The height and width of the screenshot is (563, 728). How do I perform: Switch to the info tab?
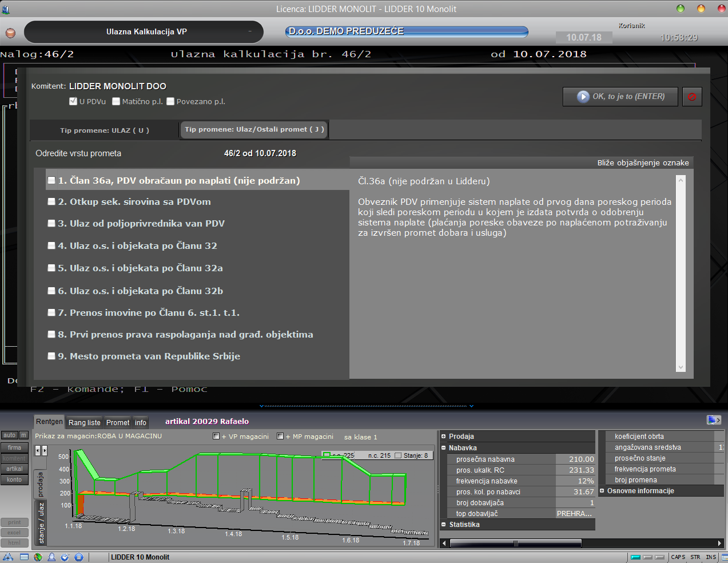(x=141, y=423)
